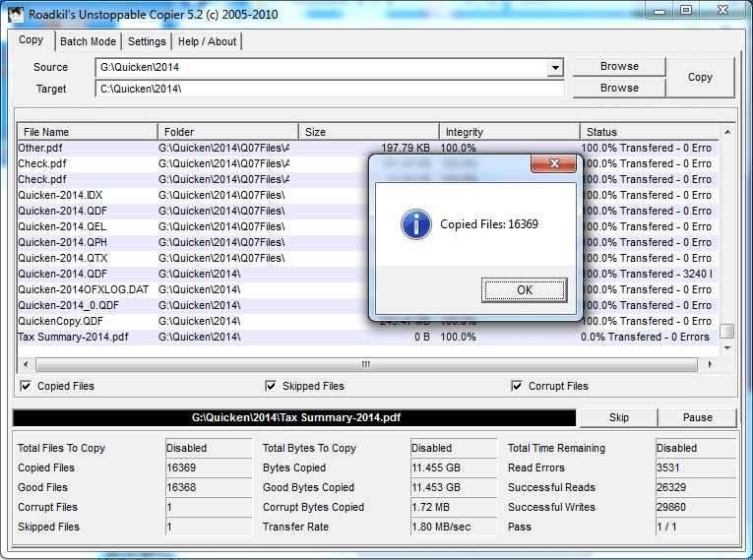Toggle the Corrupt Files checkbox
The image size is (753, 560).
(517, 386)
